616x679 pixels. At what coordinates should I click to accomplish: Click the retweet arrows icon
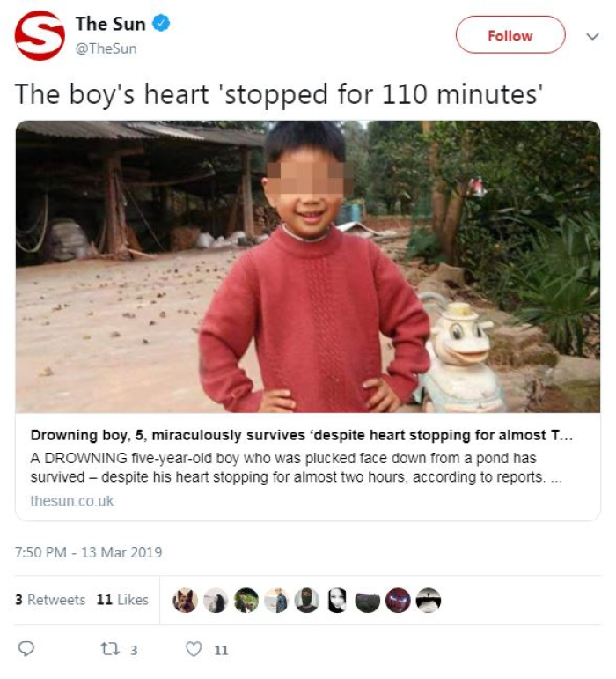(108, 649)
